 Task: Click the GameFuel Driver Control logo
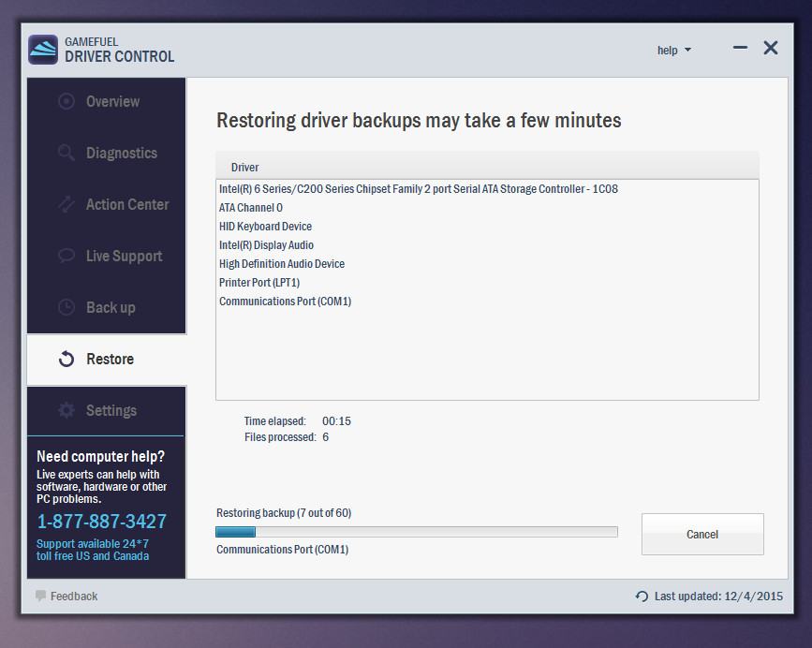(x=43, y=50)
